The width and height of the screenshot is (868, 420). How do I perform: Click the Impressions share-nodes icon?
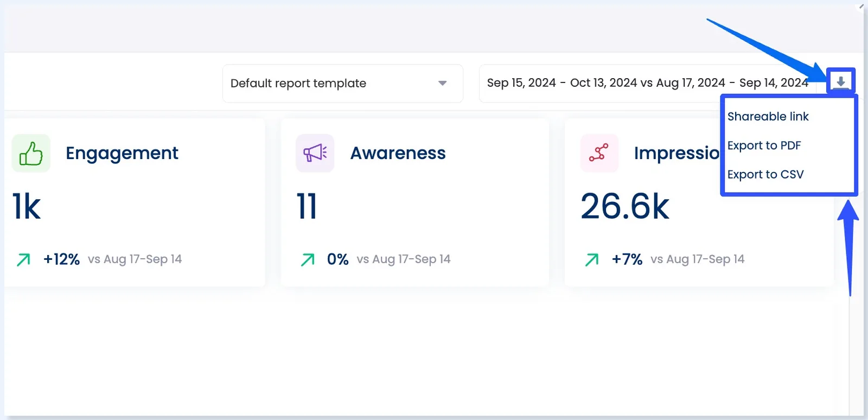tap(599, 154)
